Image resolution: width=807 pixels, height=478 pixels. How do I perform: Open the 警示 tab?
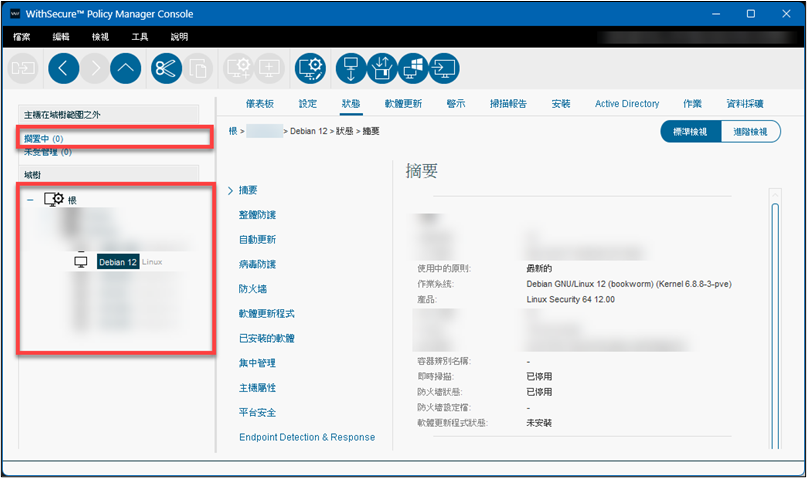tap(456, 103)
